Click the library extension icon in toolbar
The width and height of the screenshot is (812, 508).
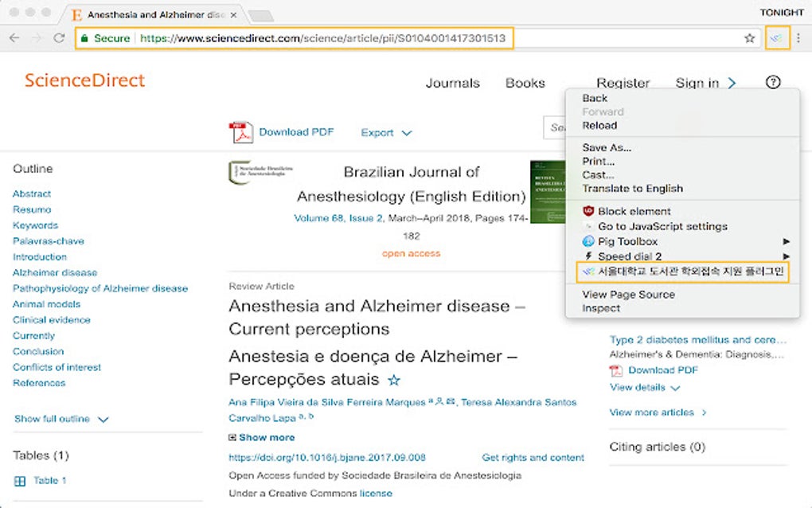point(777,38)
